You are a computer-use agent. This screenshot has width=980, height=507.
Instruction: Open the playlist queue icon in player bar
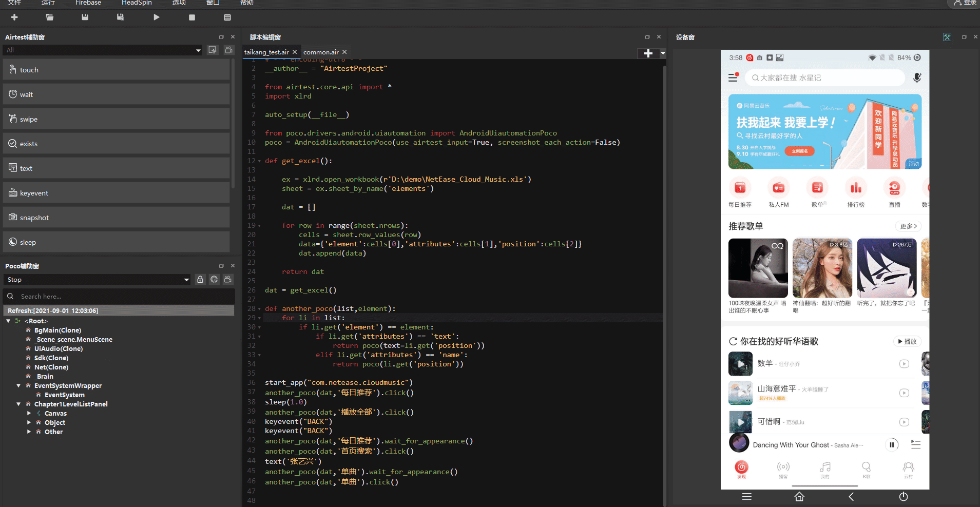tap(916, 444)
